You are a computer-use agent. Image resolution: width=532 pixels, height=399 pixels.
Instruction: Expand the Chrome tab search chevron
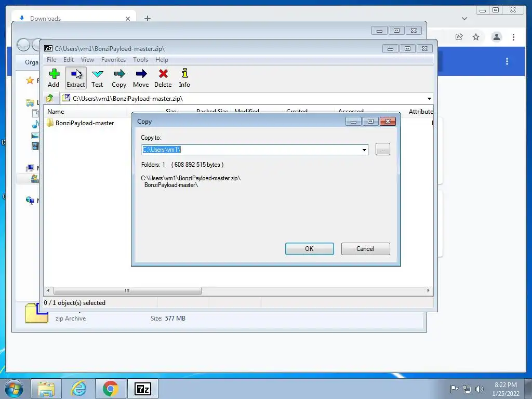pyautogui.click(x=464, y=19)
